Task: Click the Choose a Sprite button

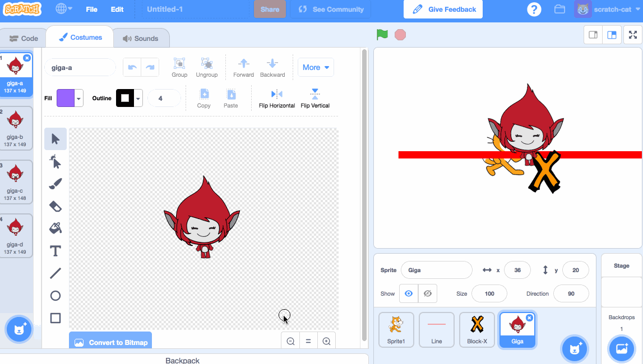Action: point(575,349)
